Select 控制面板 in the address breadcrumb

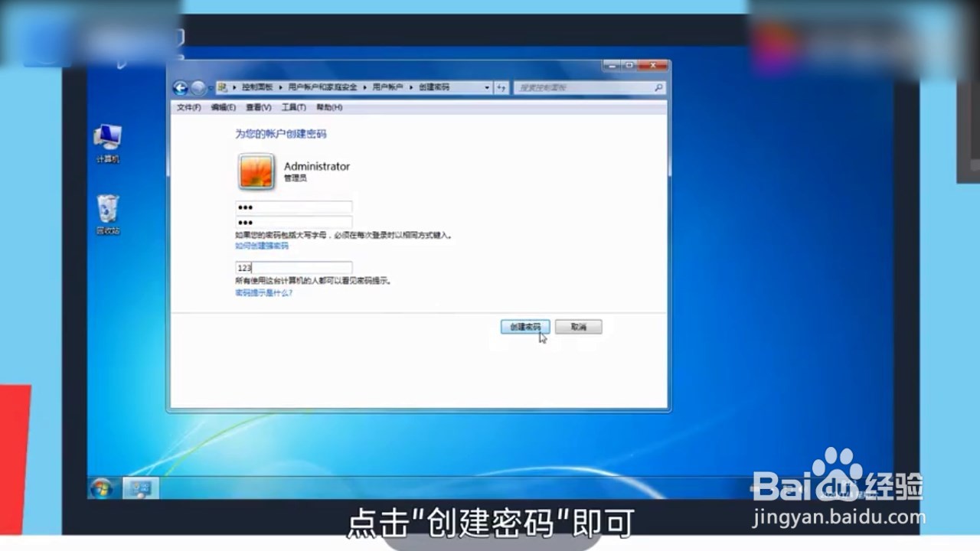point(257,88)
